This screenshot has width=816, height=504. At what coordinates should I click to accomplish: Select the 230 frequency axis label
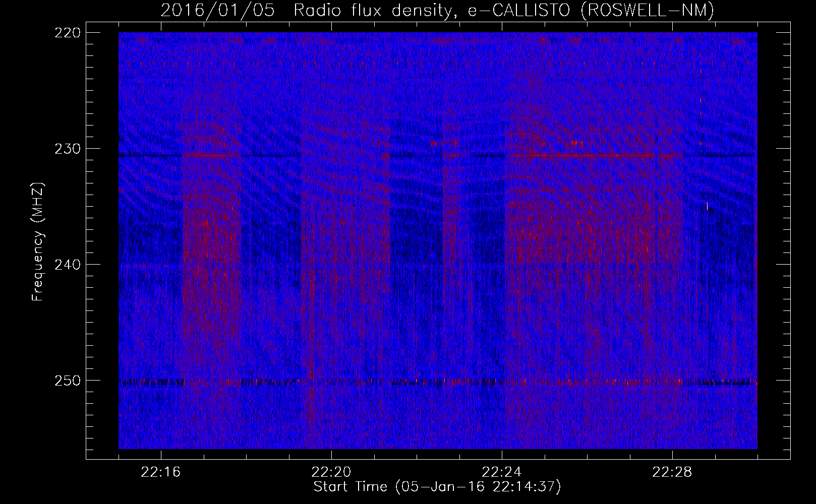(x=68, y=149)
